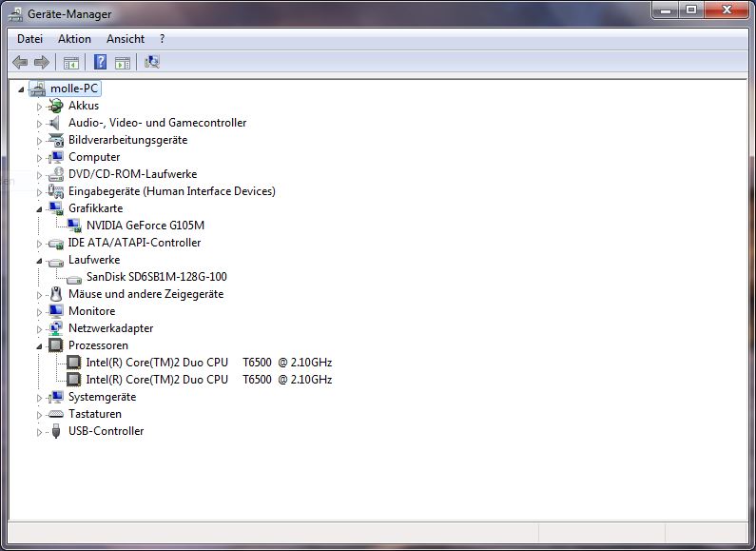Image resolution: width=756 pixels, height=551 pixels.
Task: Click the DVD/CD-ROM-Laufwerke drive icon
Action: tap(56, 174)
